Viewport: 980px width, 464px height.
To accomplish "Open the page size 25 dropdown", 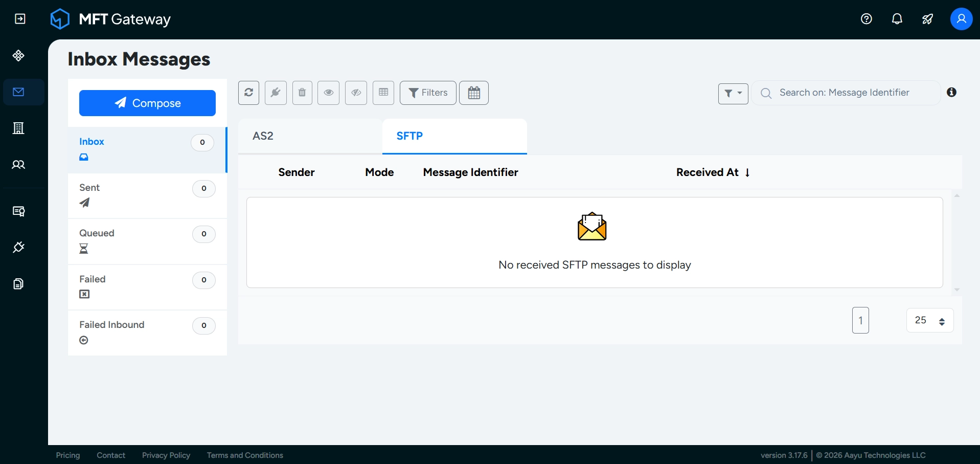I will click(x=930, y=320).
